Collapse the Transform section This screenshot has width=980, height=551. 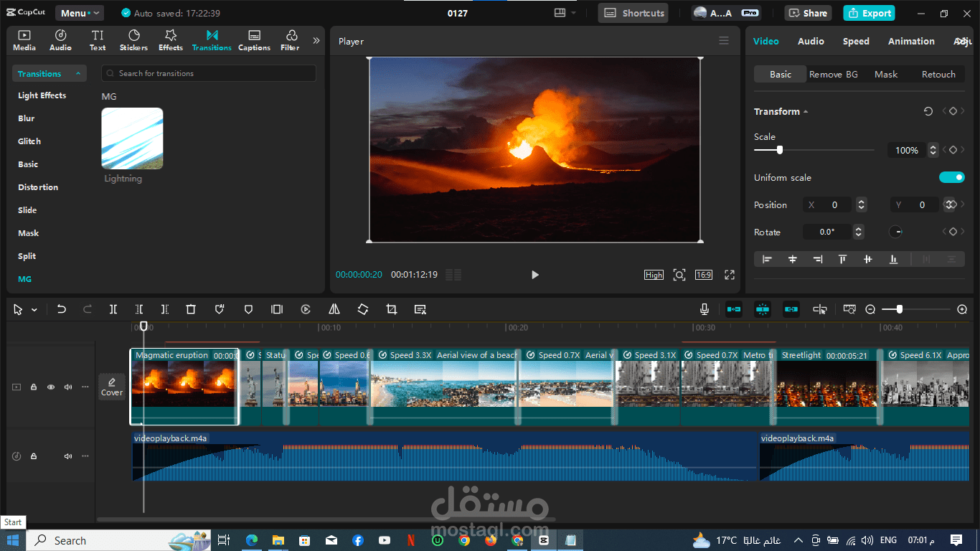point(805,112)
